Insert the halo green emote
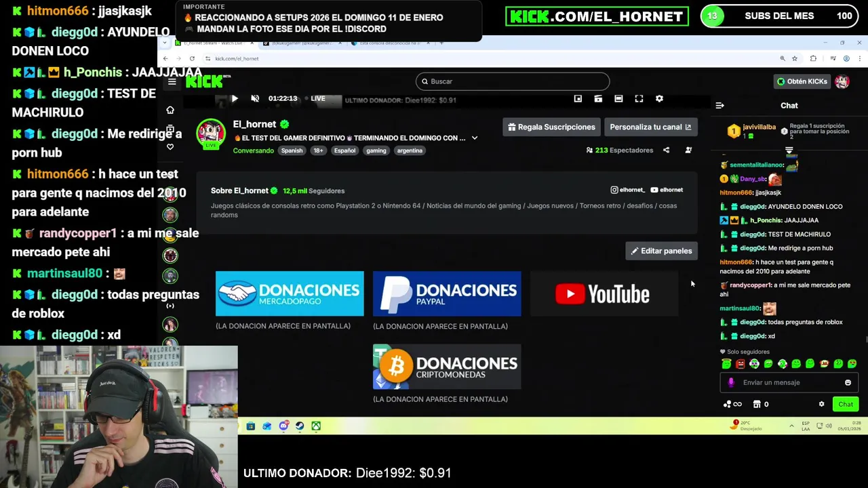 tap(726, 364)
